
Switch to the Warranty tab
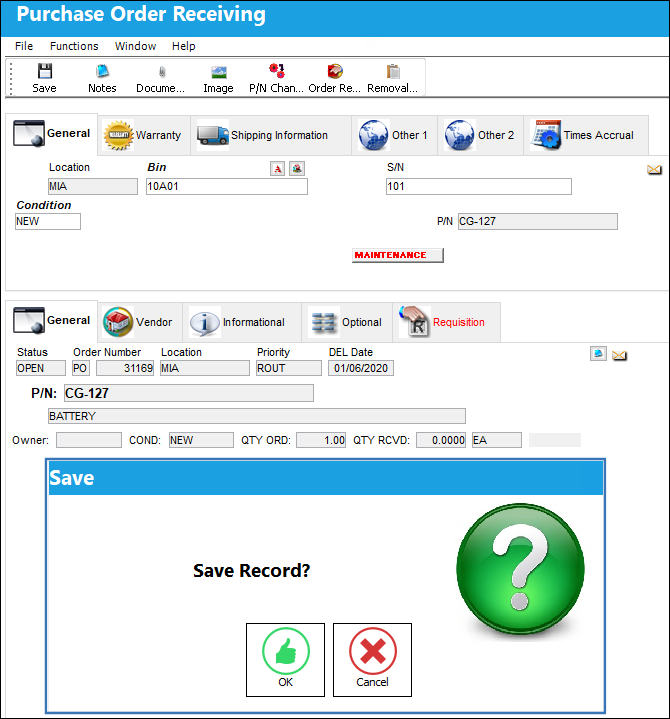coord(144,135)
